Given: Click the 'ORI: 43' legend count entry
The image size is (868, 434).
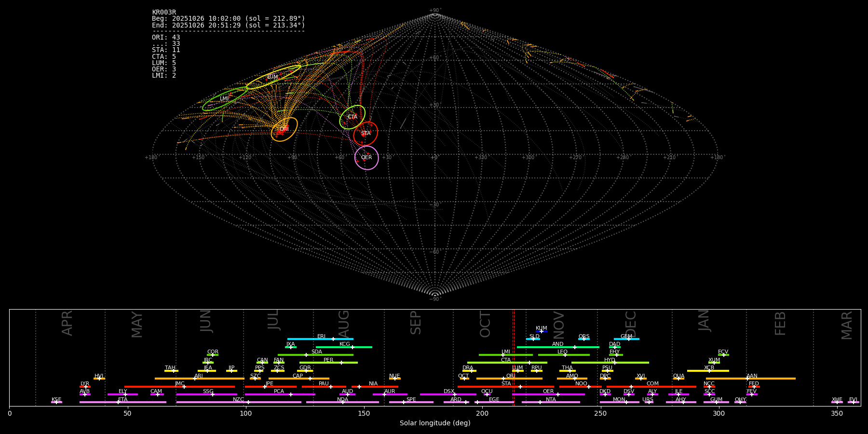Looking at the screenshot, I should (166, 38).
